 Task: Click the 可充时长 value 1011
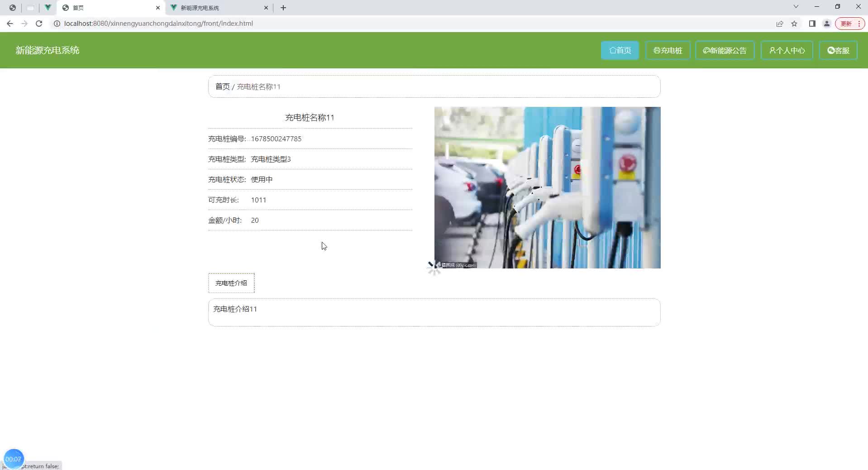coord(258,200)
